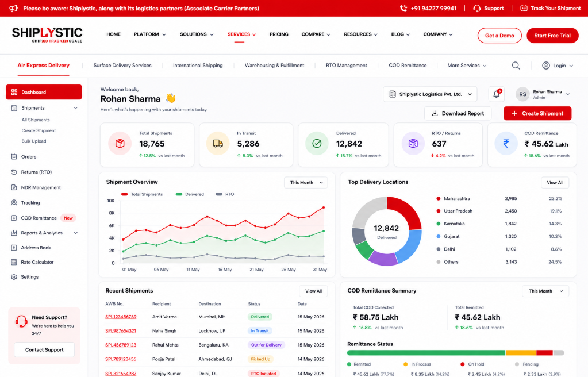Screen dimensions: 588x377
Task: Click the Delivered checkmark icon
Action: click(317, 143)
